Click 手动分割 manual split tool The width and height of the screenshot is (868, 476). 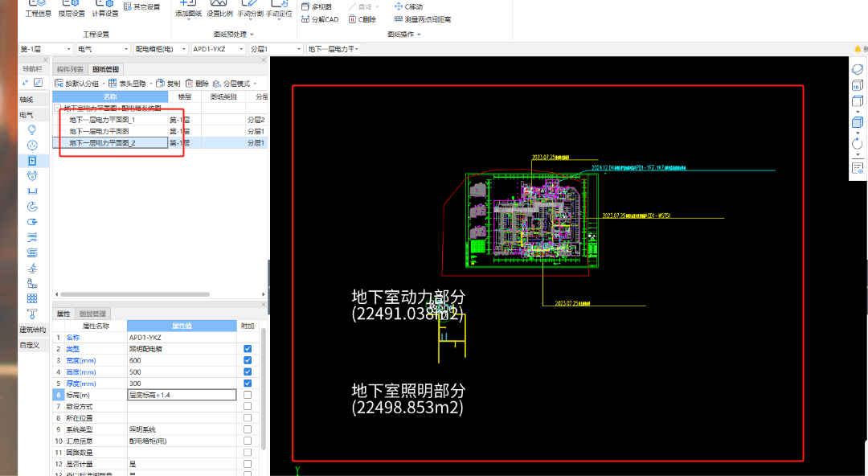pyautogui.click(x=250, y=9)
